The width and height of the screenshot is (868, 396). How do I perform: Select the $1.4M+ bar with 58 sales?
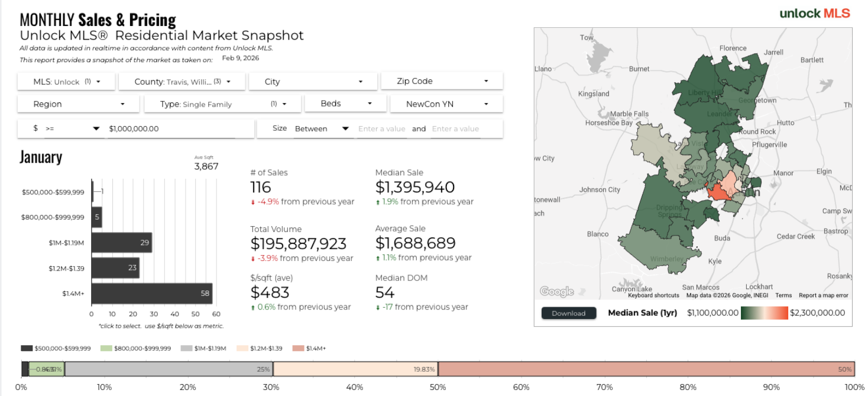coord(152,294)
